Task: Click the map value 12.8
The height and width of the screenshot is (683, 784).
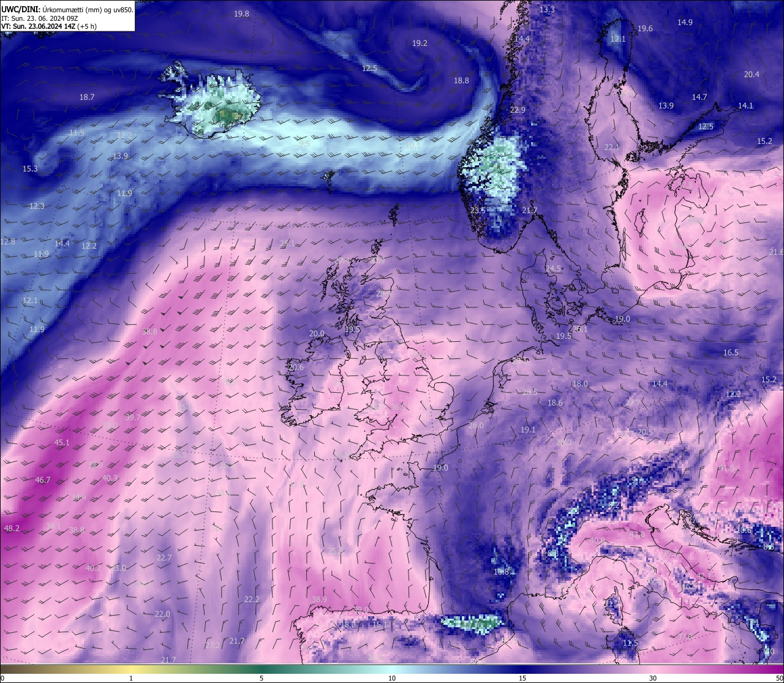Action: [7, 241]
